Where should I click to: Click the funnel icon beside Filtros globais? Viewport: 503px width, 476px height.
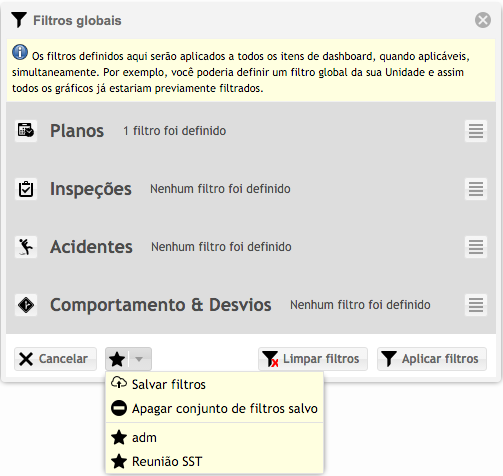[19, 20]
